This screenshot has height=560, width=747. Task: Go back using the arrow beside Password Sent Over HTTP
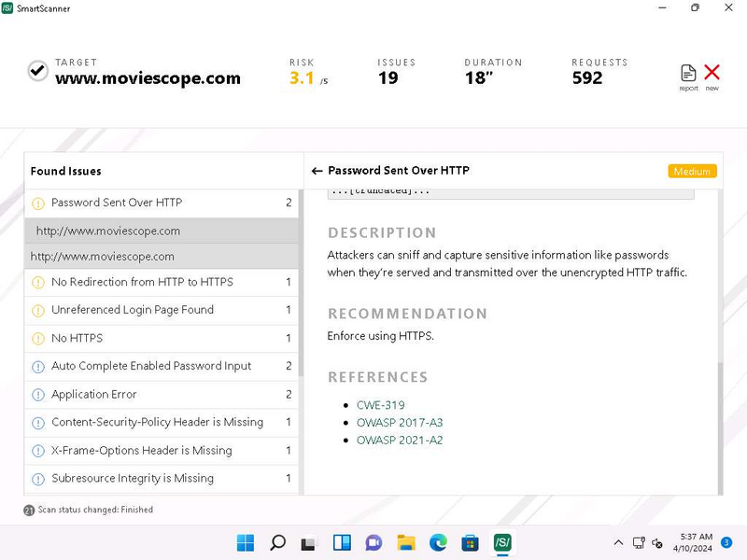[317, 171]
